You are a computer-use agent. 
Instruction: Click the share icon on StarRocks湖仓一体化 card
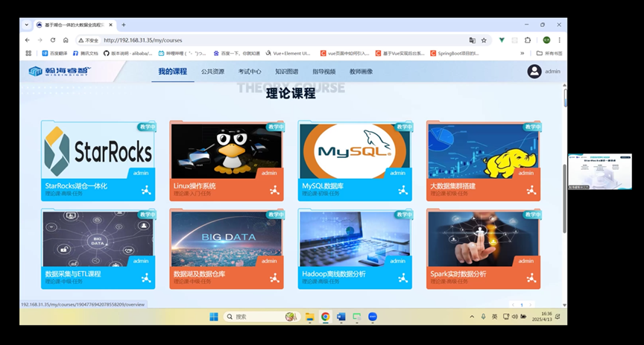point(146,190)
